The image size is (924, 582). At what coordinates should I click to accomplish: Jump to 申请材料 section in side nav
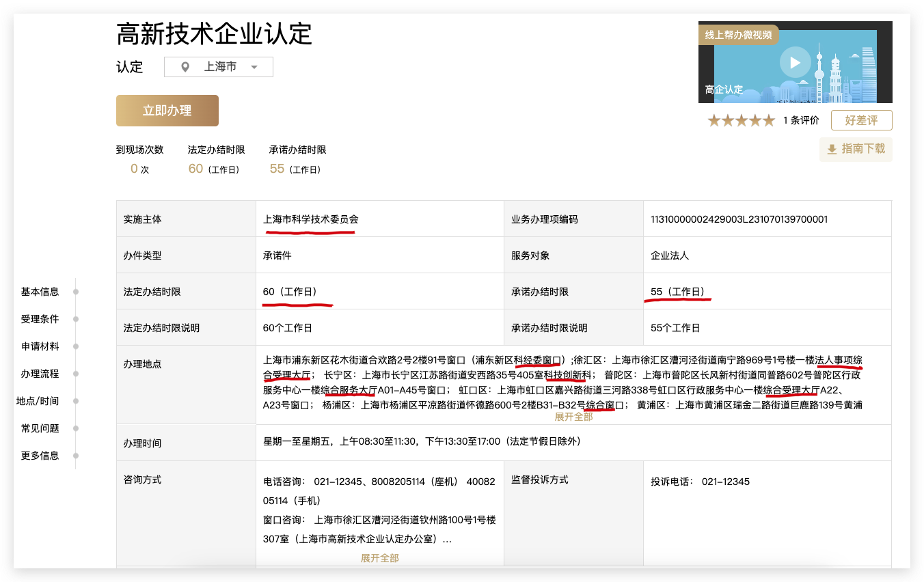click(40, 346)
